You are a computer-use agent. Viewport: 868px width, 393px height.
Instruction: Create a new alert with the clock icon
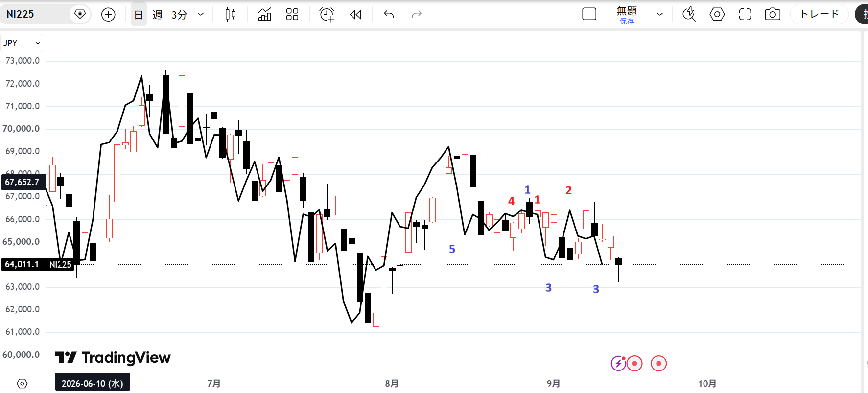click(x=327, y=14)
